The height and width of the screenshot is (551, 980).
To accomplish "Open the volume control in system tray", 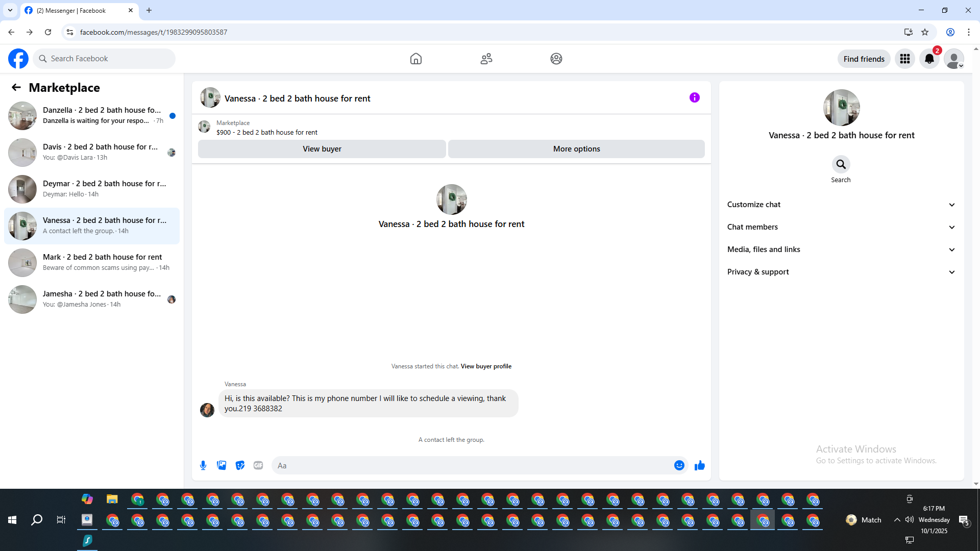I will [910, 520].
